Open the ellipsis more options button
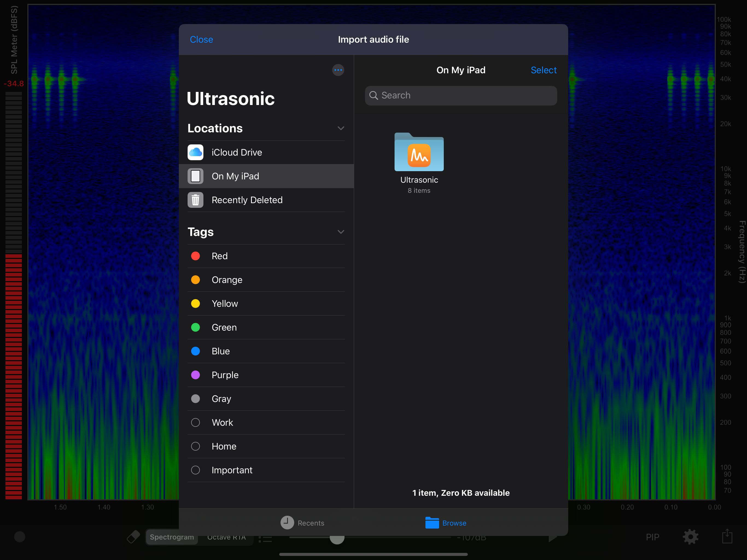Viewport: 747px width, 560px height. click(338, 70)
